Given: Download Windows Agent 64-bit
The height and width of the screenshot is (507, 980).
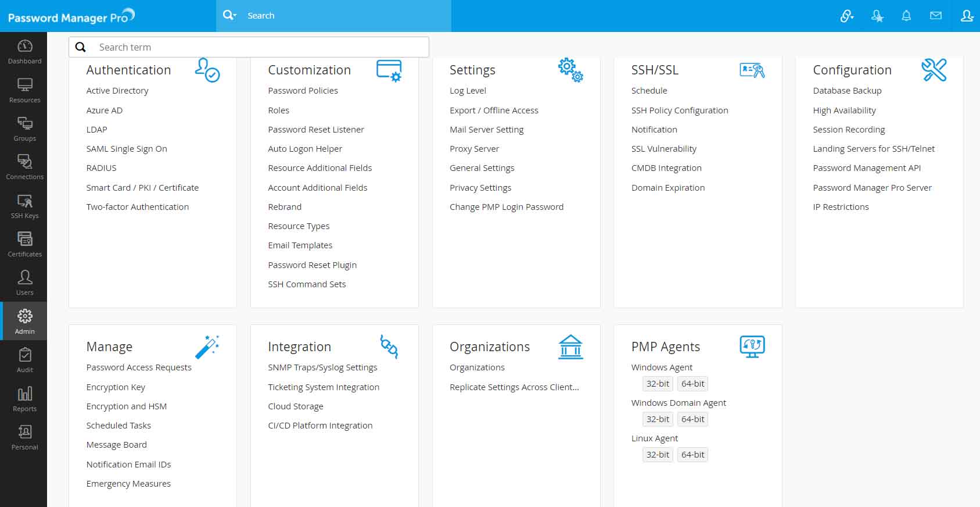Looking at the screenshot, I should (692, 384).
